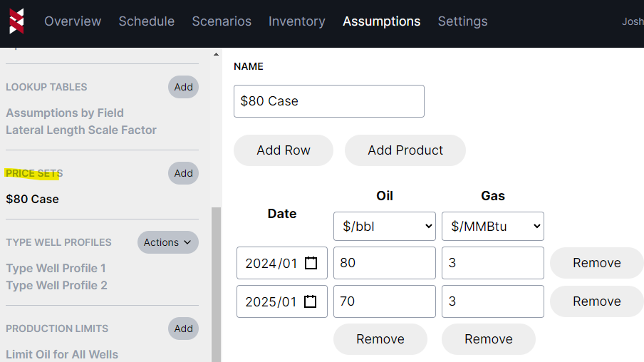Open the Scenarios tab
The image size is (644, 362).
coord(222,21)
